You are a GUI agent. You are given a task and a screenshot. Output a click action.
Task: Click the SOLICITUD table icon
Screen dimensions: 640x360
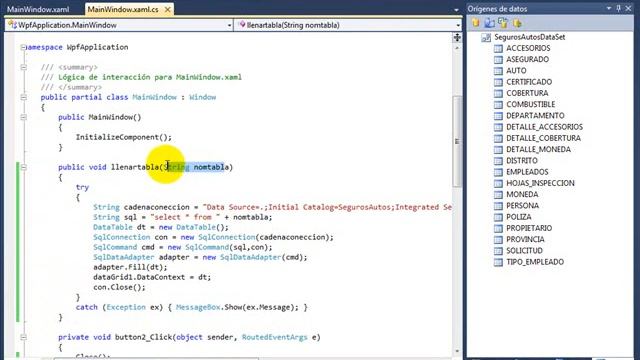(x=498, y=251)
